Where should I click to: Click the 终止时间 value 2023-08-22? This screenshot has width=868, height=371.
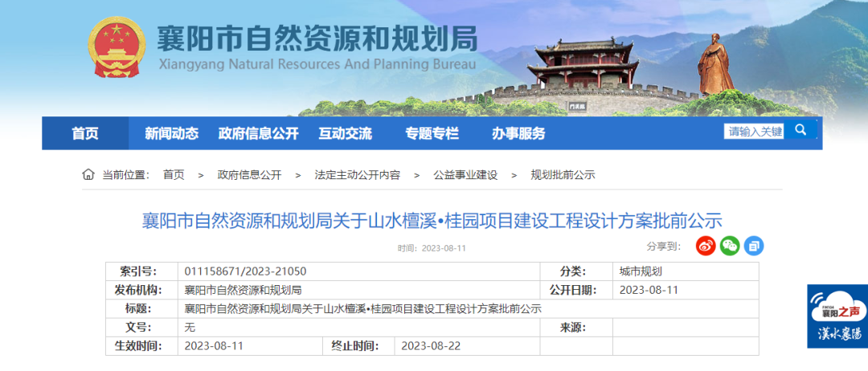coord(431,346)
